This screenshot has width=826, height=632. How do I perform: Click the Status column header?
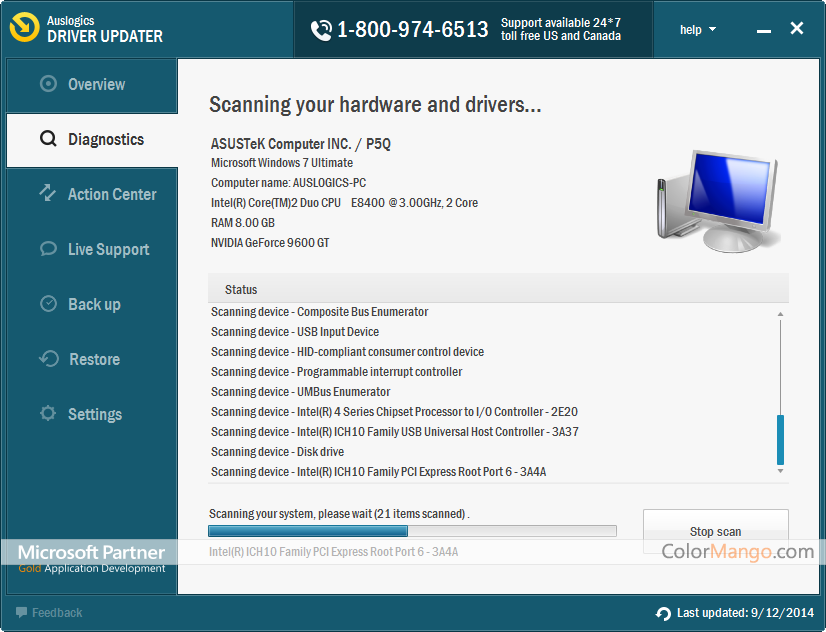click(x=241, y=290)
